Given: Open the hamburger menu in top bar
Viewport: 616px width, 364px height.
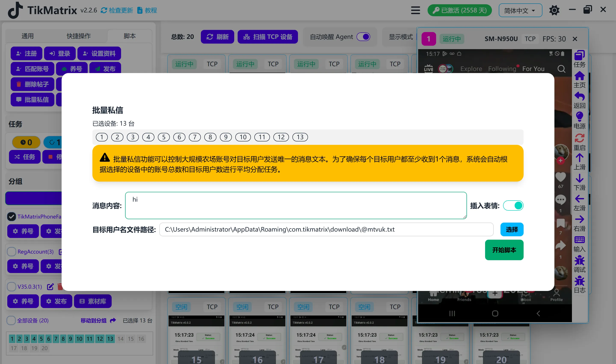Looking at the screenshot, I should point(415,10).
